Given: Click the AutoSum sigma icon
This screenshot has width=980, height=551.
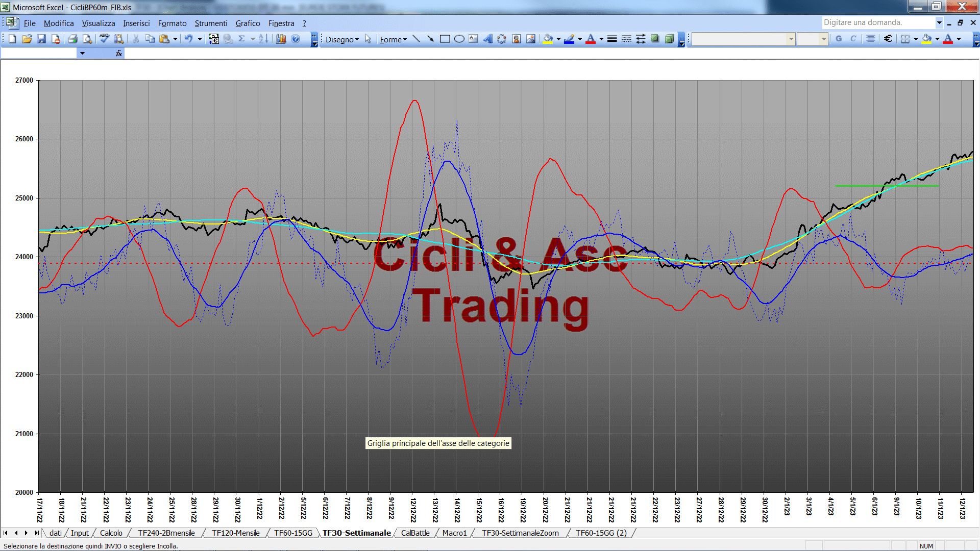Looking at the screenshot, I should click(242, 39).
